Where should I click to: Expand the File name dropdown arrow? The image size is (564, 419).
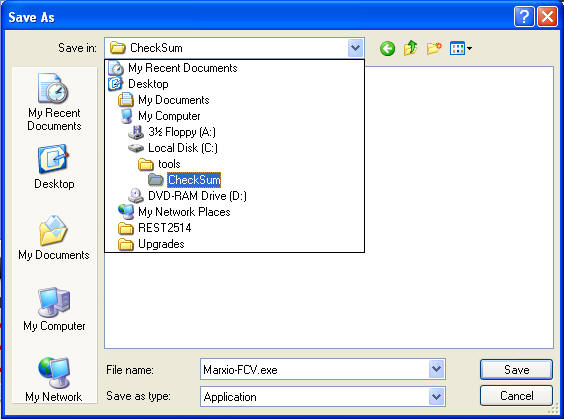click(436, 369)
